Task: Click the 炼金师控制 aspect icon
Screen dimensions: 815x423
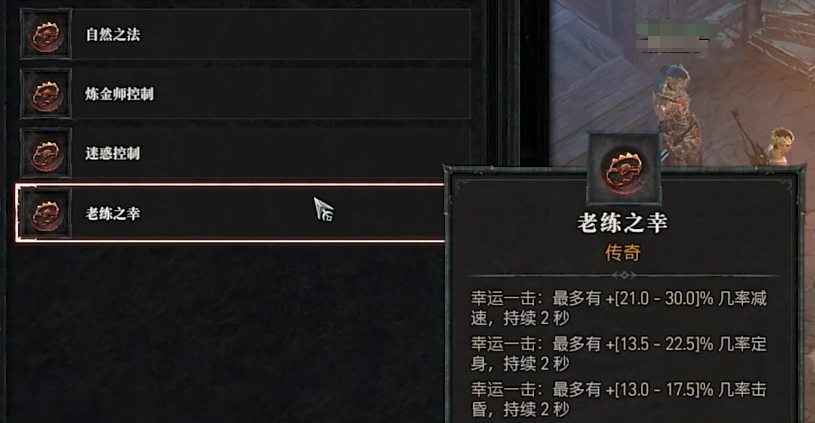Action: click(46, 94)
